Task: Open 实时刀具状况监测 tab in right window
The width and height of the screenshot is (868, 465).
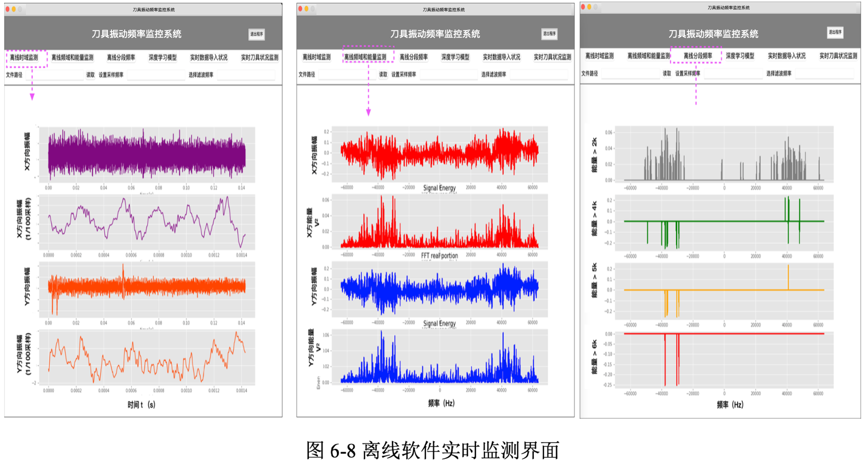Action: [x=838, y=56]
